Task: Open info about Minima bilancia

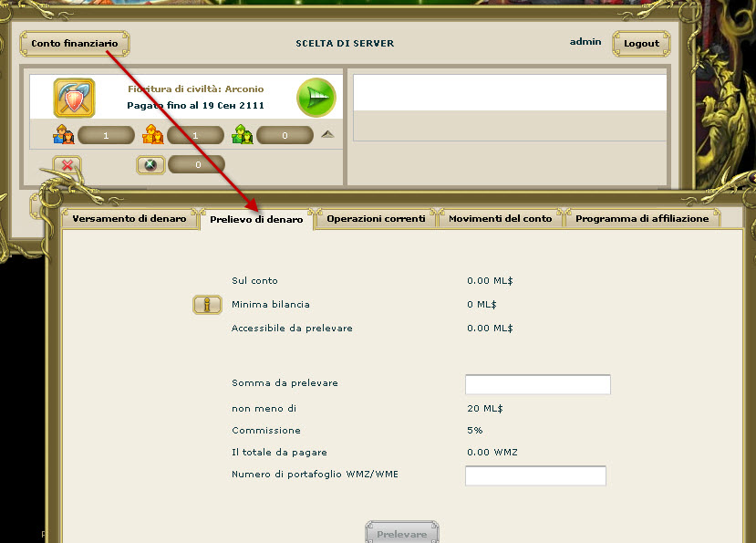Action: click(x=207, y=305)
